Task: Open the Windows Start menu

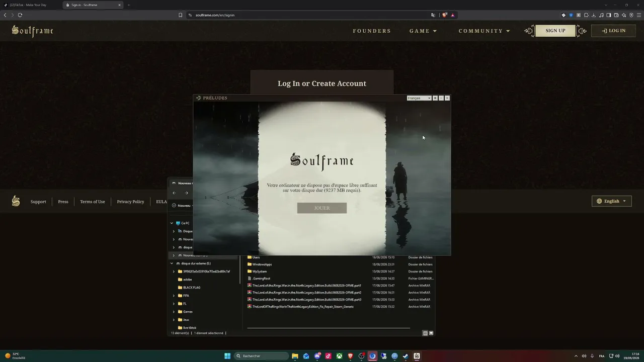Action: 227,356
